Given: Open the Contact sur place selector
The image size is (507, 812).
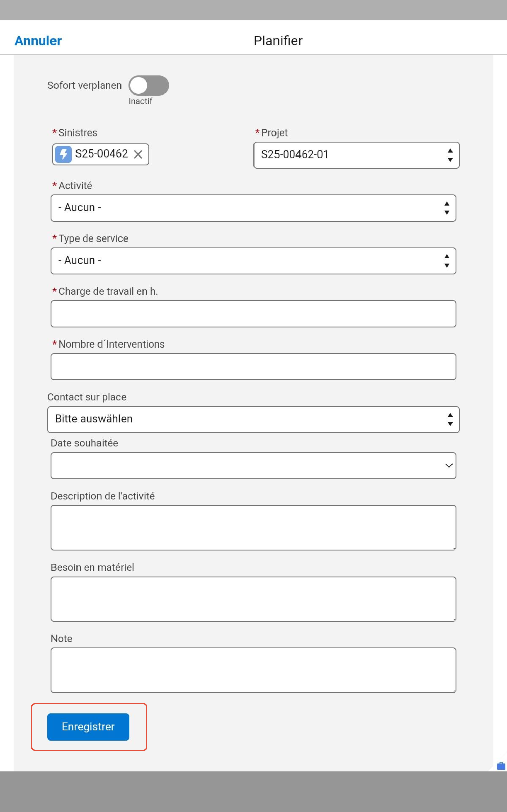Looking at the screenshot, I should 253,419.
